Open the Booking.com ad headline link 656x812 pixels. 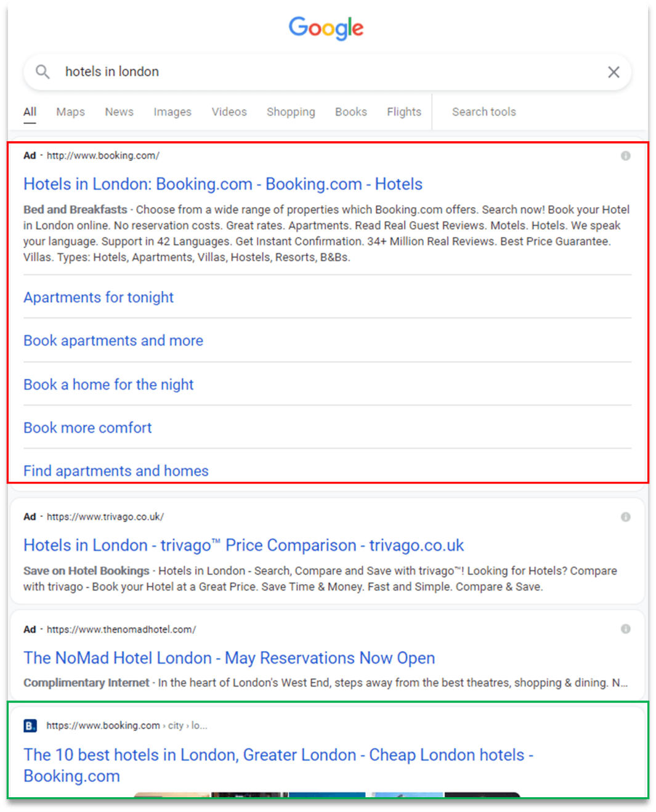pyautogui.click(x=222, y=184)
